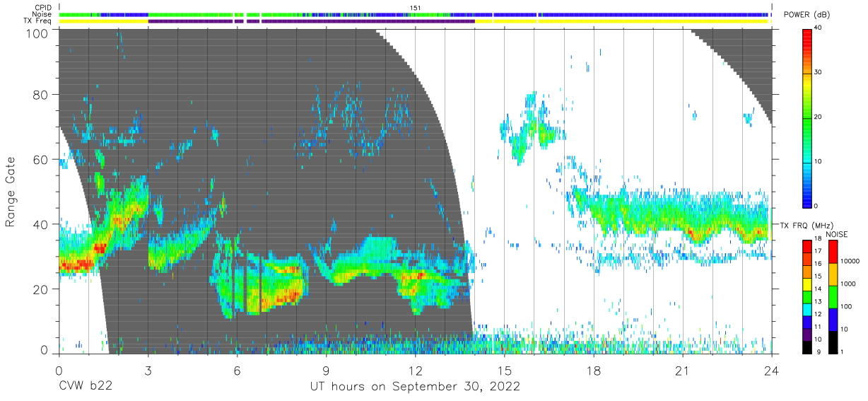Viewport: 868px width, 401px height.
Task: Click x-axis tick label '15'
Action: 505,369
